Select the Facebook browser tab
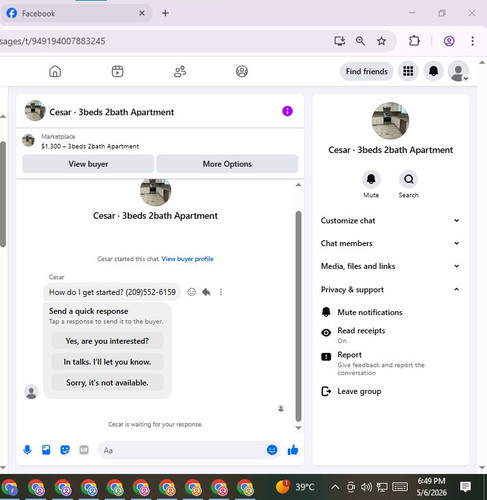This screenshot has height=500, width=487. tap(76, 13)
